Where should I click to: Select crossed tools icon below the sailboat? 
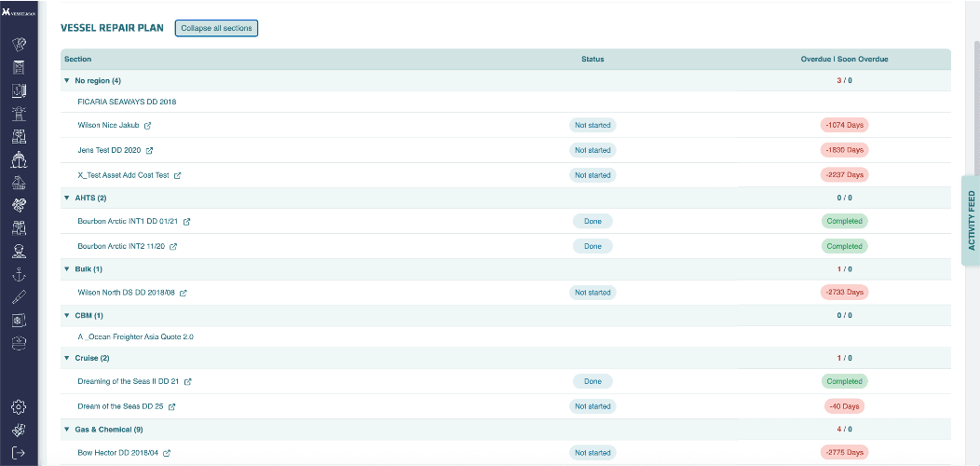[19, 205]
